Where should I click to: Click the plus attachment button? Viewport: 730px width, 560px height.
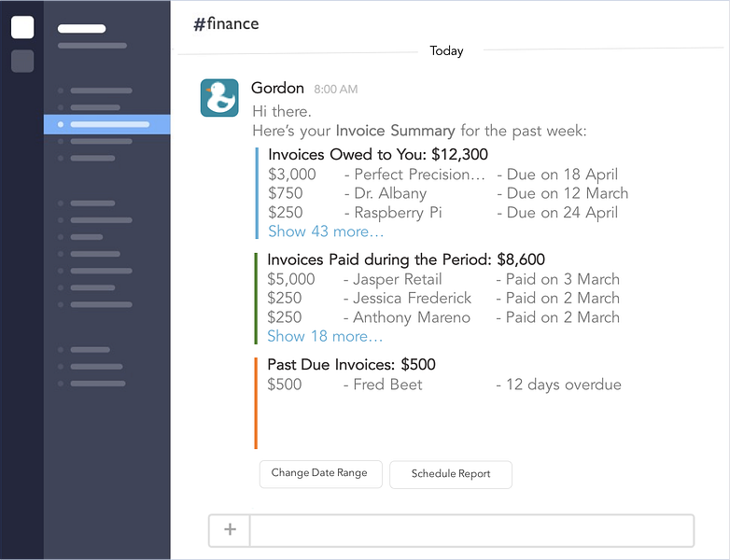230,530
